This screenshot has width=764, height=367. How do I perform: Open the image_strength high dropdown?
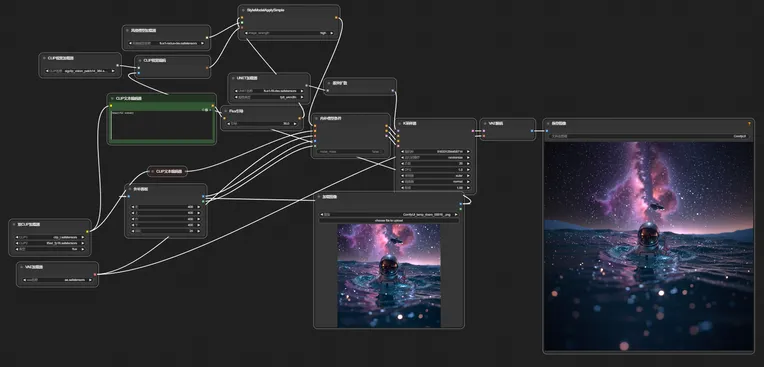coord(289,33)
